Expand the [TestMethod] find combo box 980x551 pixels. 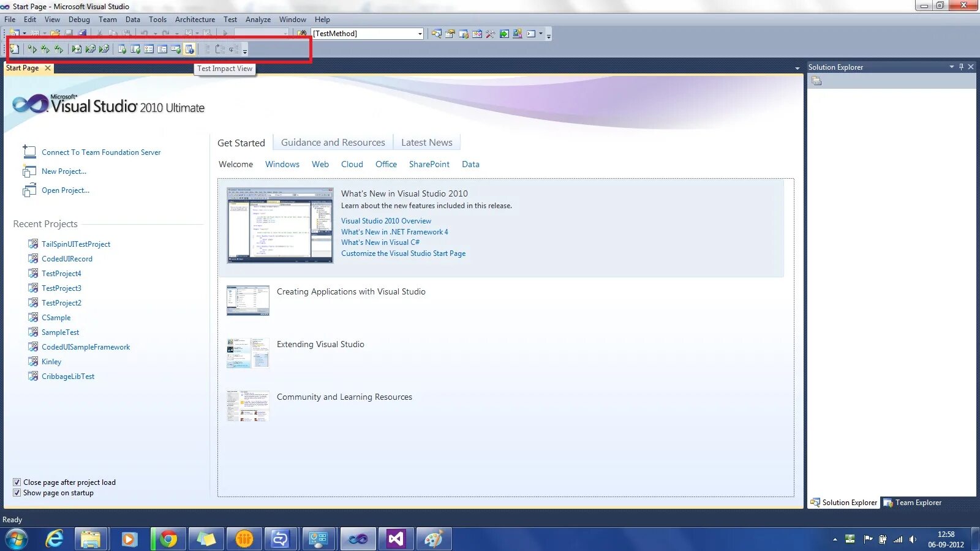(x=420, y=34)
